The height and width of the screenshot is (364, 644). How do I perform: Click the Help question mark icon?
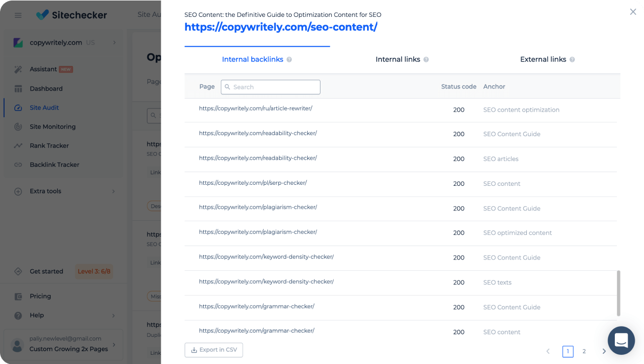[18, 315]
